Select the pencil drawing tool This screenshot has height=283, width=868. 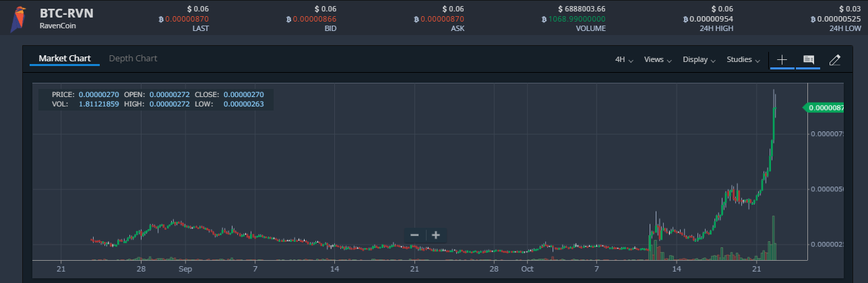tap(834, 59)
